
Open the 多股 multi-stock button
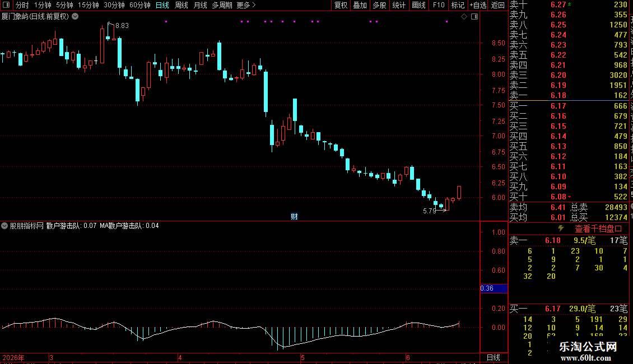coord(379,5)
